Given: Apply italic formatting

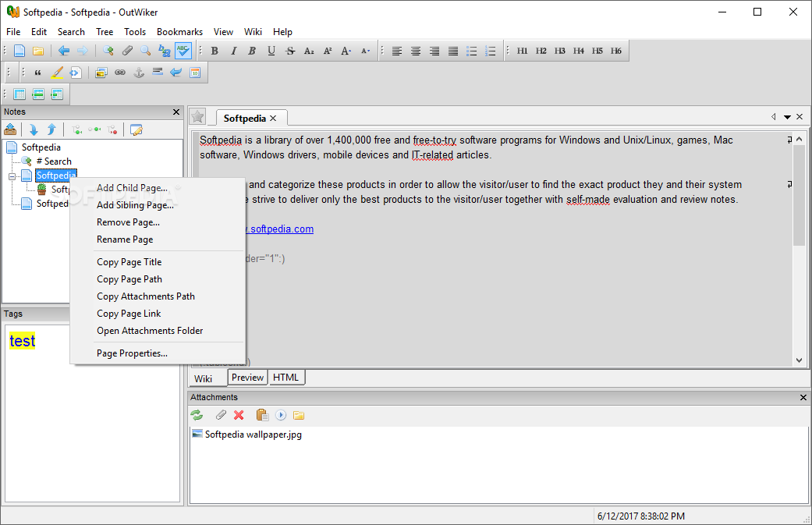Looking at the screenshot, I should 233,51.
